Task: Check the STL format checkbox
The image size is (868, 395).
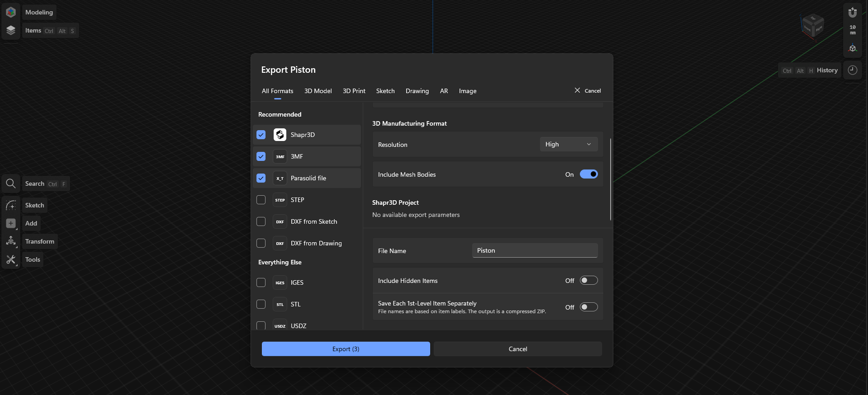Action: pos(261,304)
